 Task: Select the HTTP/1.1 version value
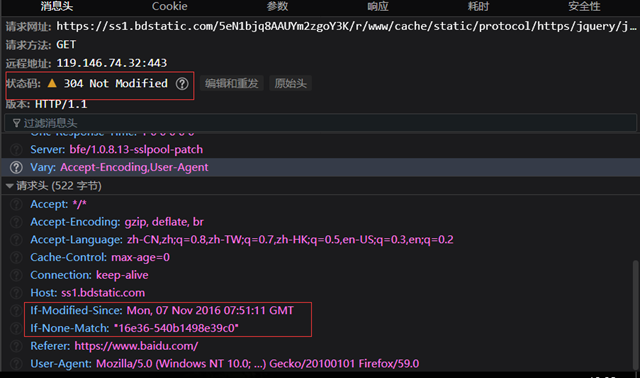coord(61,104)
